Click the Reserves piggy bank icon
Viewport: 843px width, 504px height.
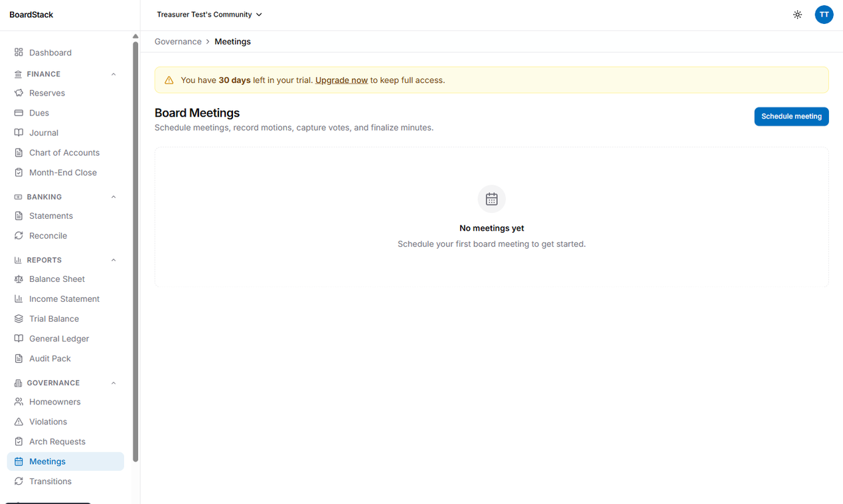(x=19, y=93)
